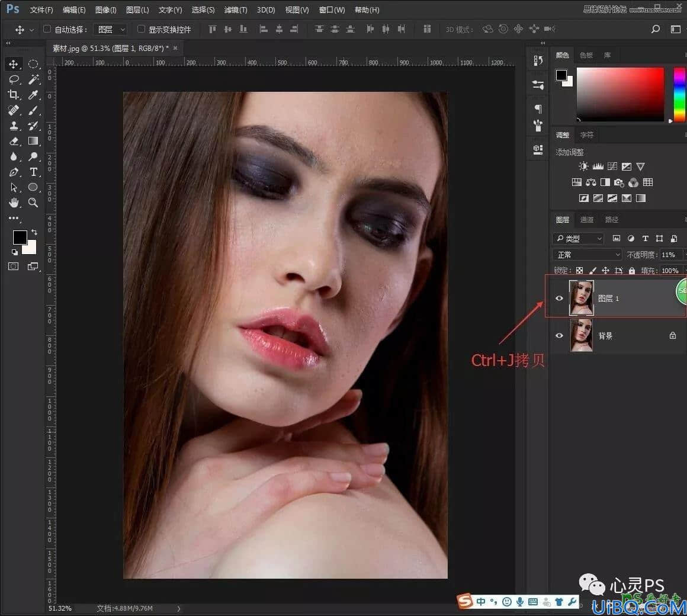Hide the 背景 layer
Screen dimensions: 687x616
pos(559,336)
